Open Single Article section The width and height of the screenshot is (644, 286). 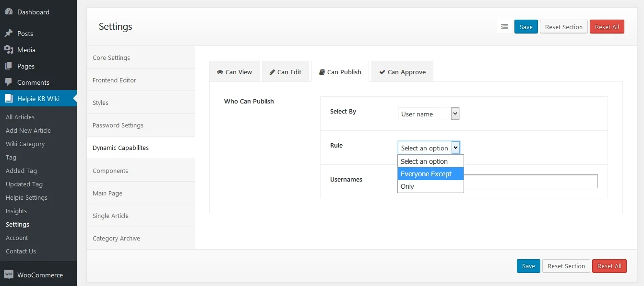pyautogui.click(x=141, y=216)
